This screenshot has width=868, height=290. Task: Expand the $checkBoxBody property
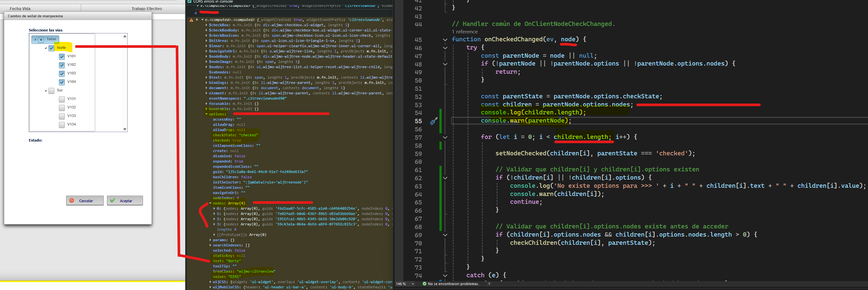coord(206,30)
